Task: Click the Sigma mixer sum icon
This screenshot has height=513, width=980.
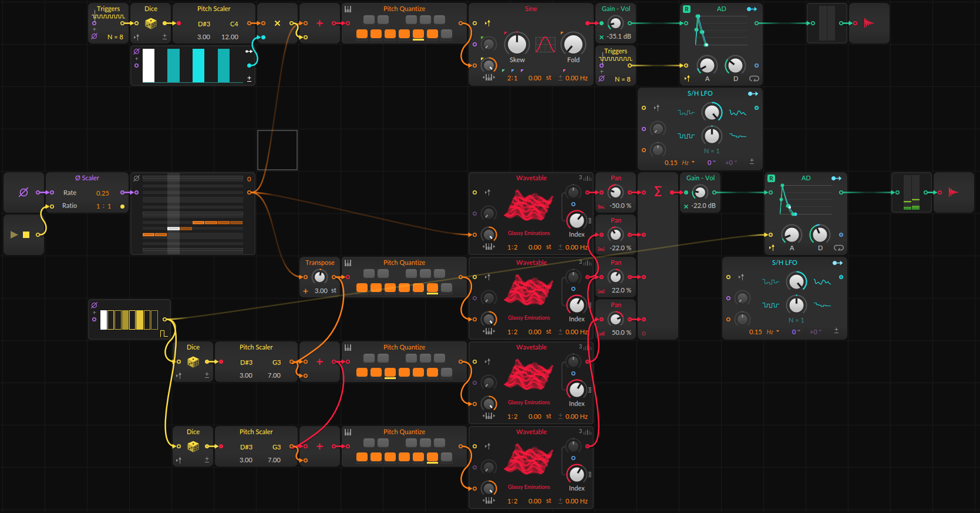Action: (658, 192)
